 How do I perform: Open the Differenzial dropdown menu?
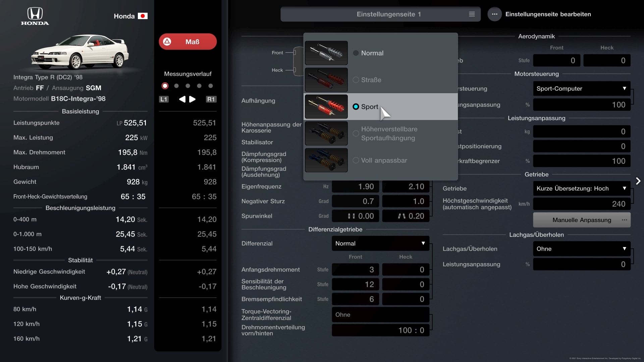(379, 243)
